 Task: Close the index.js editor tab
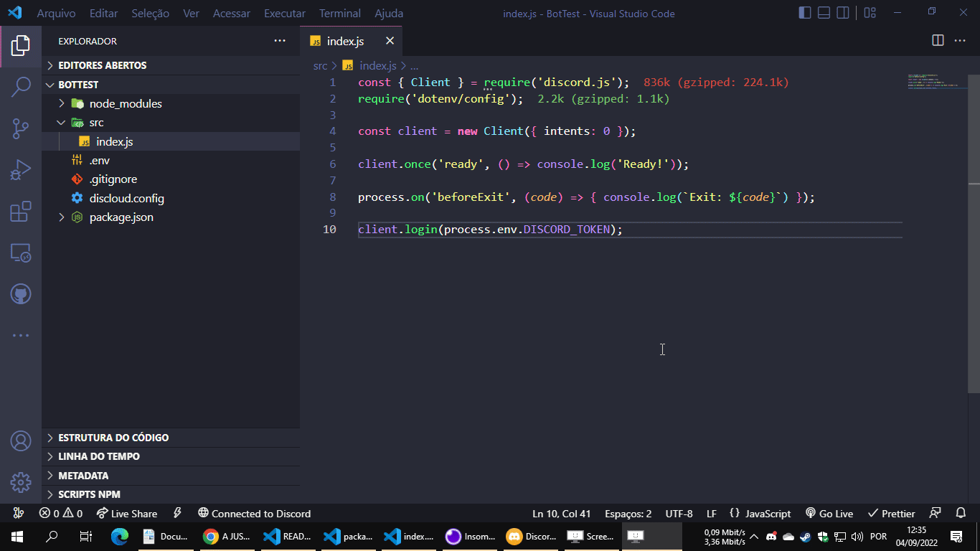click(x=390, y=41)
